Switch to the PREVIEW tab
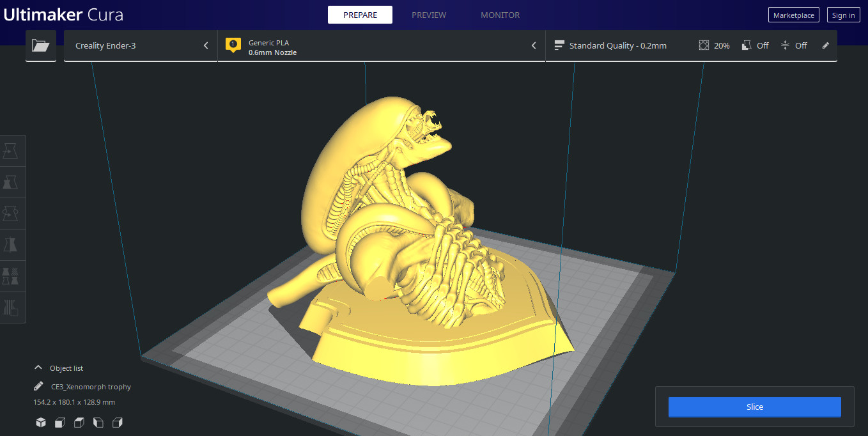The width and height of the screenshot is (868, 436). click(429, 15)
